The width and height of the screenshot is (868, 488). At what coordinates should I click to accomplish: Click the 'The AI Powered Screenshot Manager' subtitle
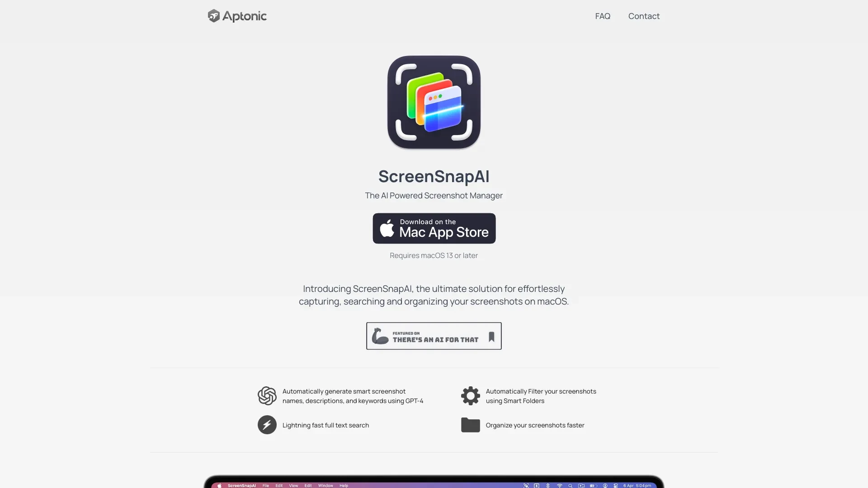point(434,196)
